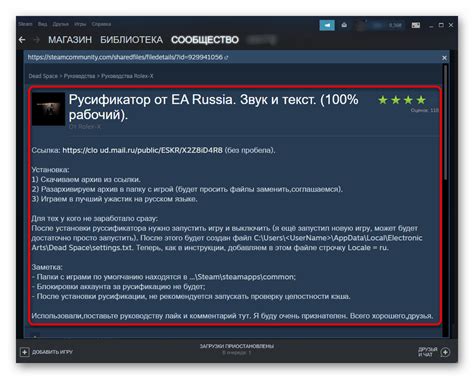Open the blurred account balance dropdown
Image resolution: width=474 pixels, height=379 pixels.
pyautogui.click(x=379, y=25)
